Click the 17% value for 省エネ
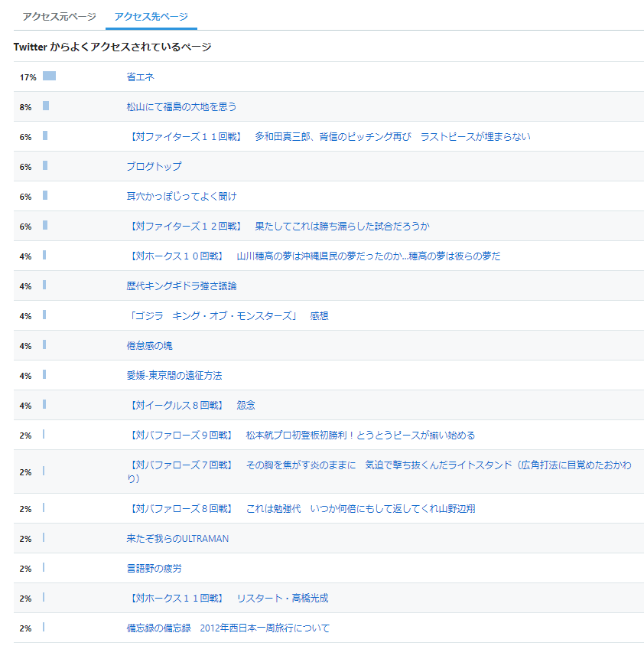Screen dimensions: 644x646 click(28, 77)
